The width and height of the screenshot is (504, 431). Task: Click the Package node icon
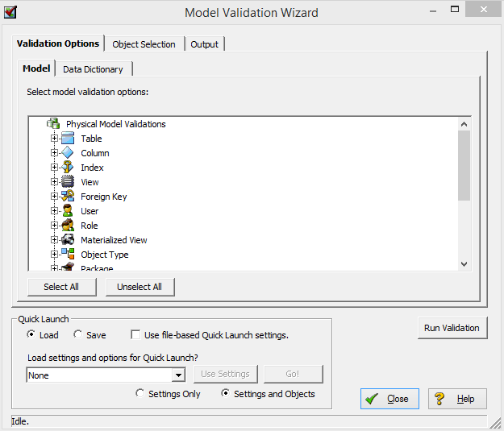(x=68, y=267)
